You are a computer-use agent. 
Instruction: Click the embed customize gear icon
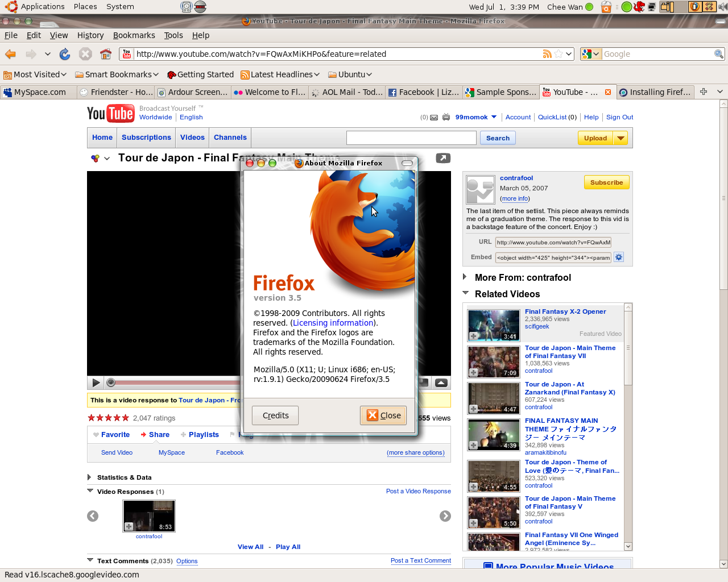tap(619, 257)
